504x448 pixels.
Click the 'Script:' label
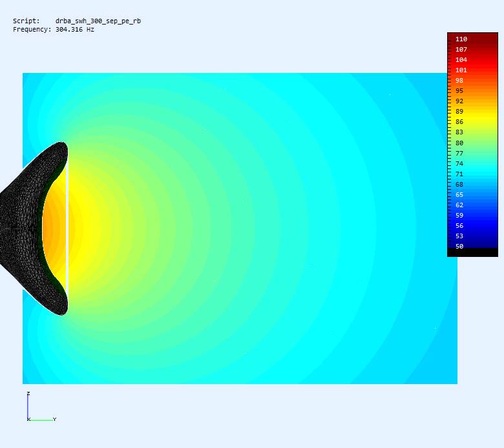26,21
